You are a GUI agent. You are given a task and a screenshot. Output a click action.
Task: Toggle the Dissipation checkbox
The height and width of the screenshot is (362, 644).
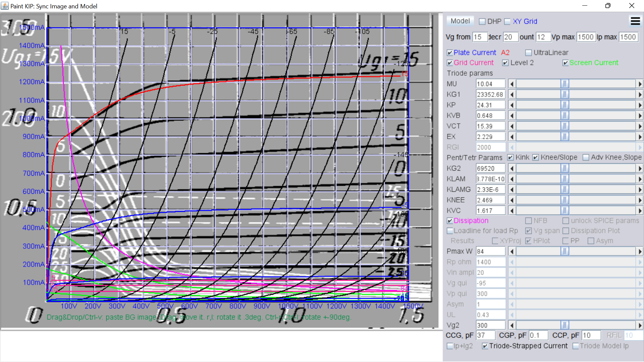point(450,221)
